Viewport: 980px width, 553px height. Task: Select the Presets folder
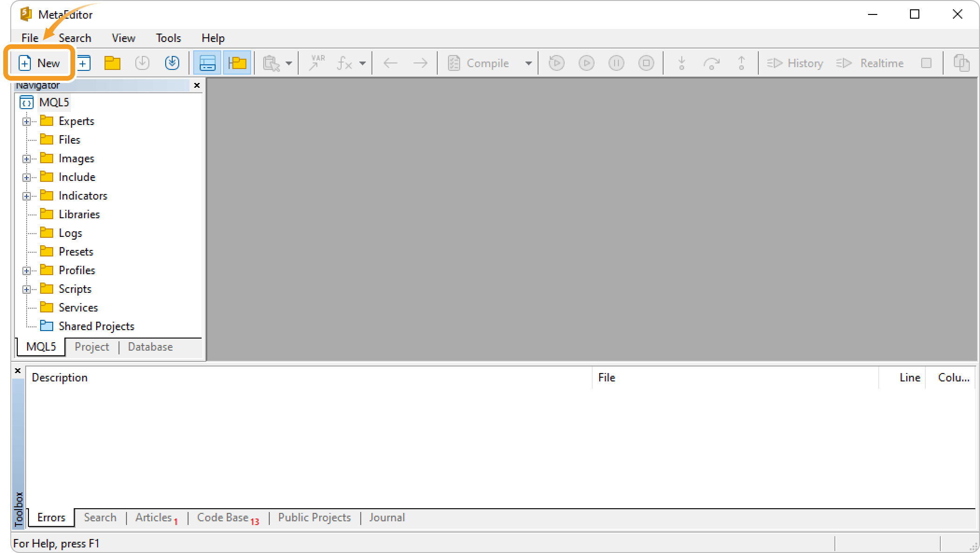point(76,251)
